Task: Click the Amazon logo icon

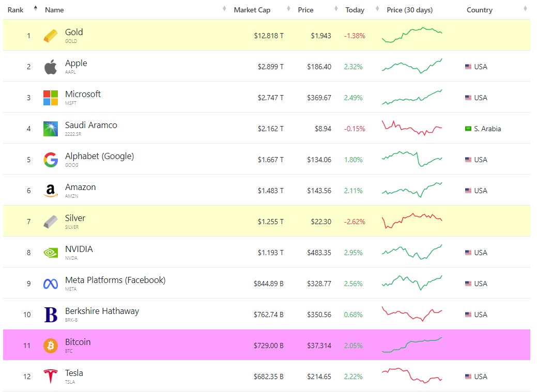Action: tap(50, 191)
